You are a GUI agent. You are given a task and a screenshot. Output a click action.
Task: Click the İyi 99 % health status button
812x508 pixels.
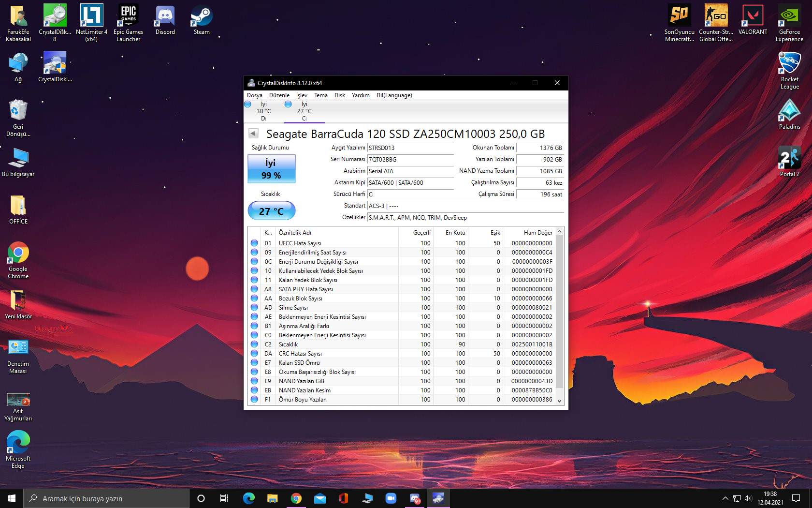271,169
